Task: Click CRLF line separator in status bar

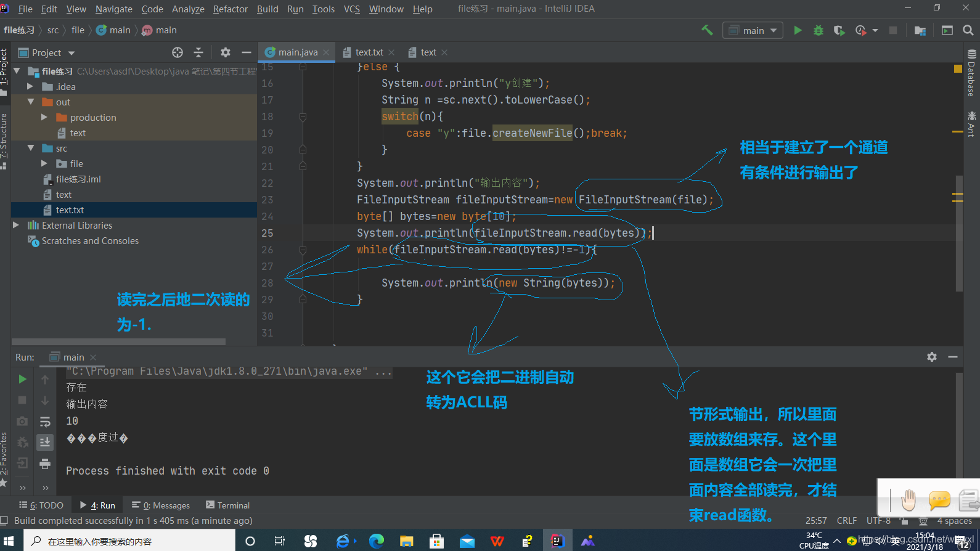Action: (847, 521)
